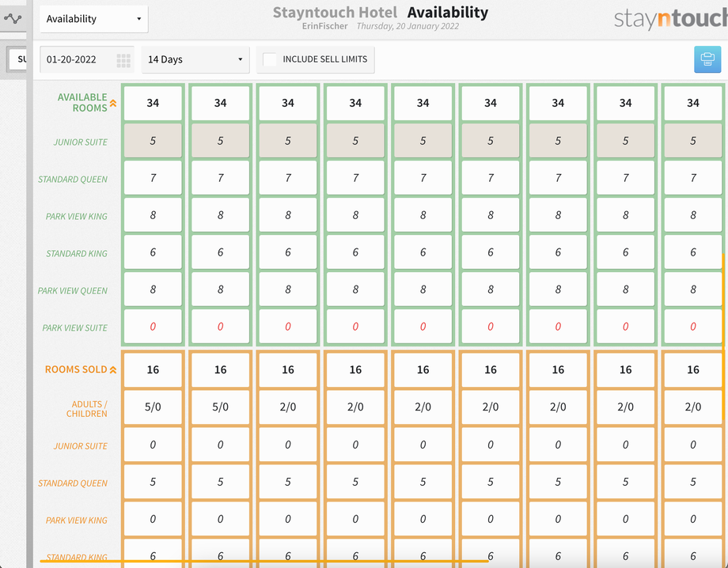Click the first column 34 available total

click(153, 103)
